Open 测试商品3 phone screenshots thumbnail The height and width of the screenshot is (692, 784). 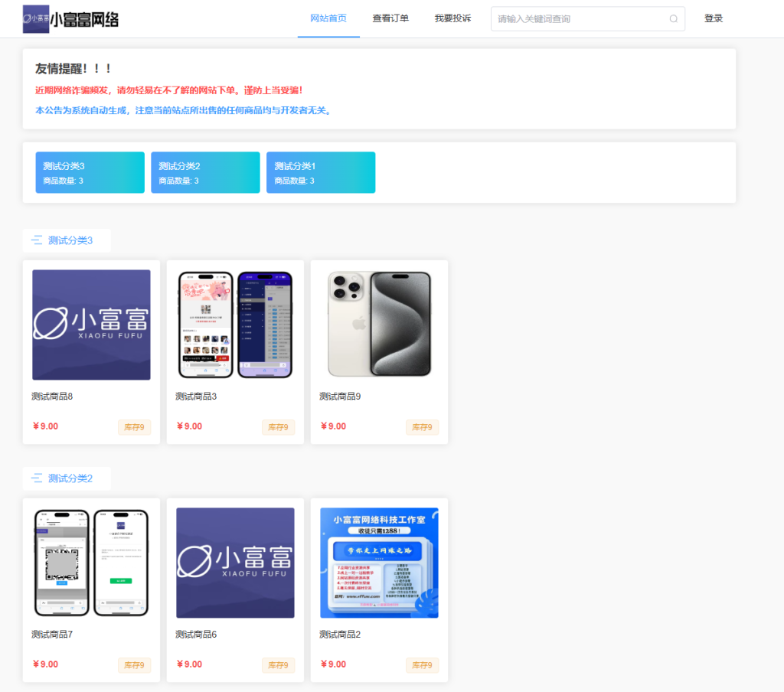point(235,325)
